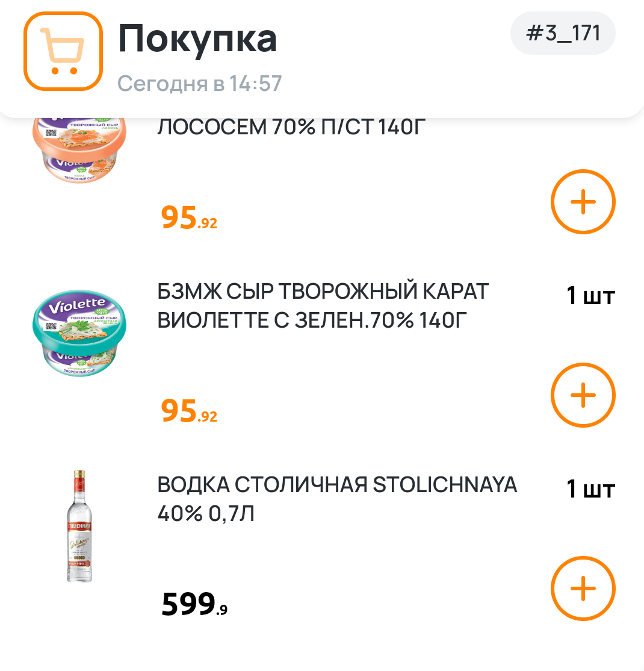This screenshot has height=671, width=644.
Task: Click the 599.9 vodka price
Action: tap(194, 605)
